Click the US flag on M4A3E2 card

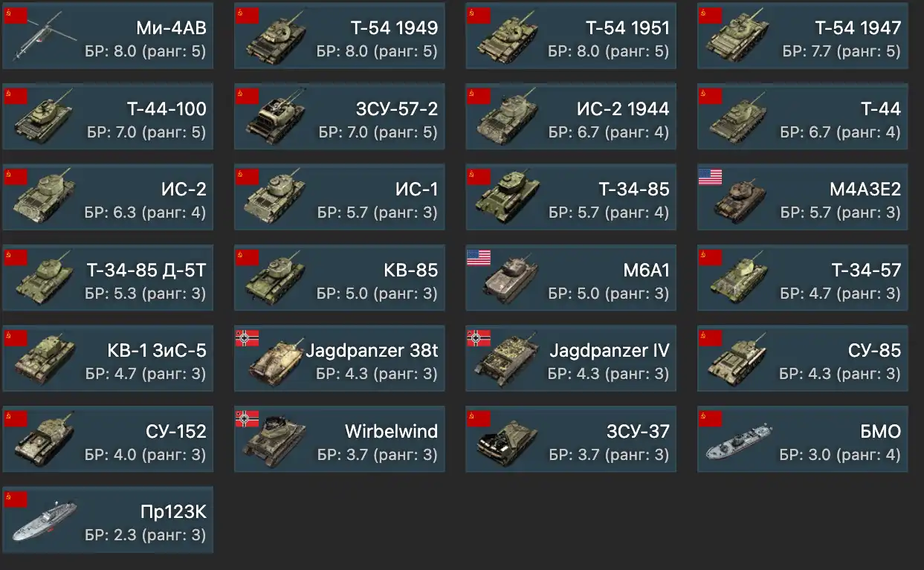pos(710,177)
